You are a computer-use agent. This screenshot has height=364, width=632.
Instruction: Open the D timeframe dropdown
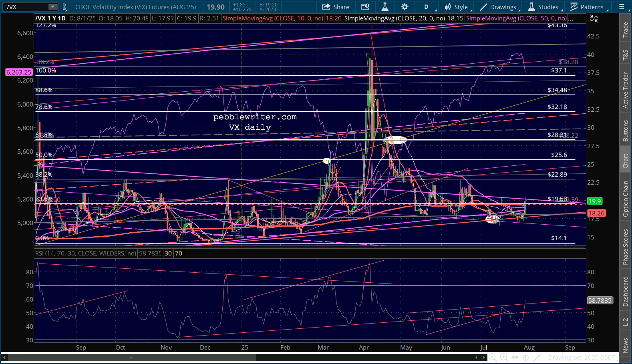tap(426, 7)
